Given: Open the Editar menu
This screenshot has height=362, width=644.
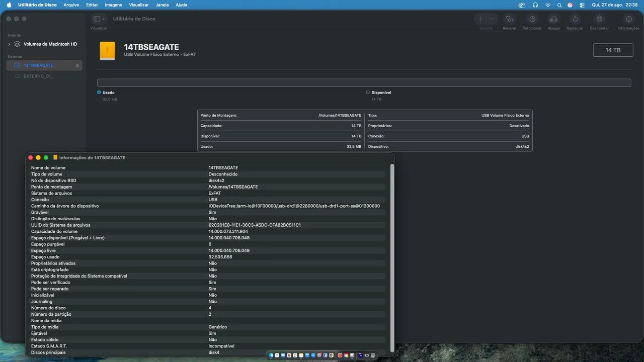Looking at the screenshot, I should pos(92,5).
